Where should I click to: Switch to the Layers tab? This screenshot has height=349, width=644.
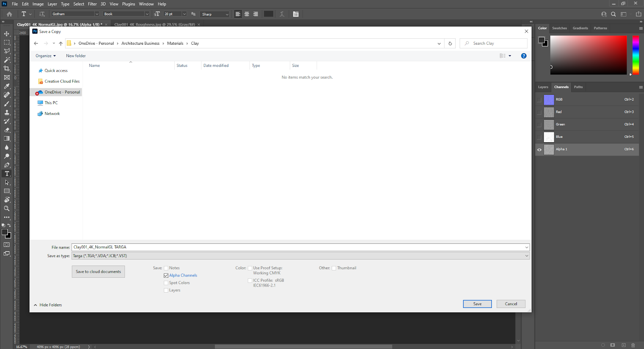pyautogui.click(x=543, y=87)
